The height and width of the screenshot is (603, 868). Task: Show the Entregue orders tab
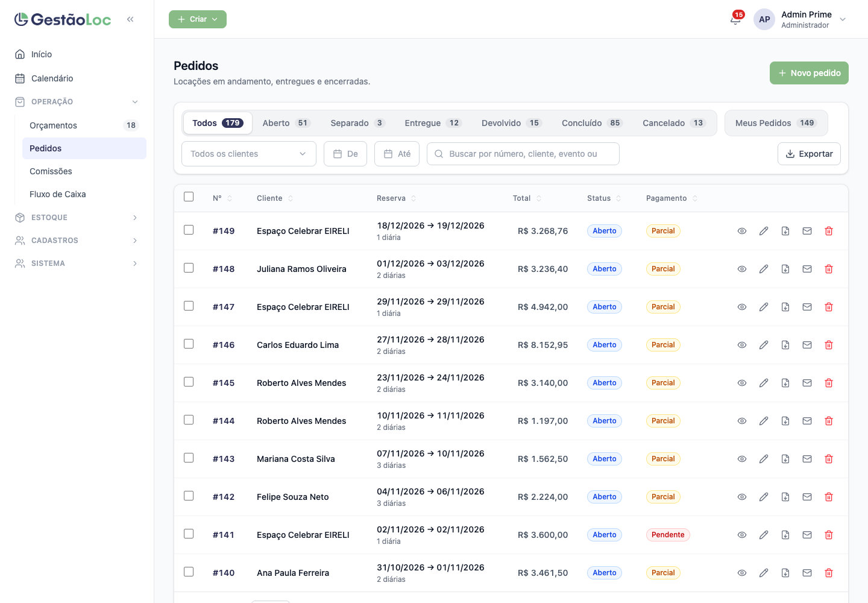pos(433,123)
